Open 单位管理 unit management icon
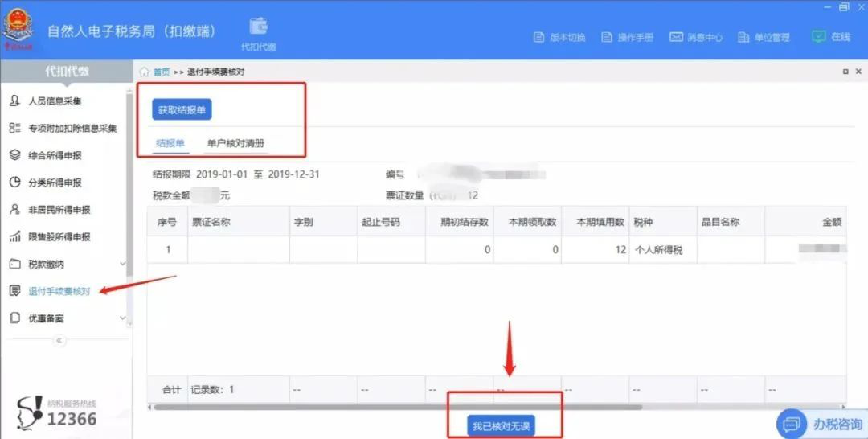This screenshot has height=439, width=868. (x=743, y=37)
